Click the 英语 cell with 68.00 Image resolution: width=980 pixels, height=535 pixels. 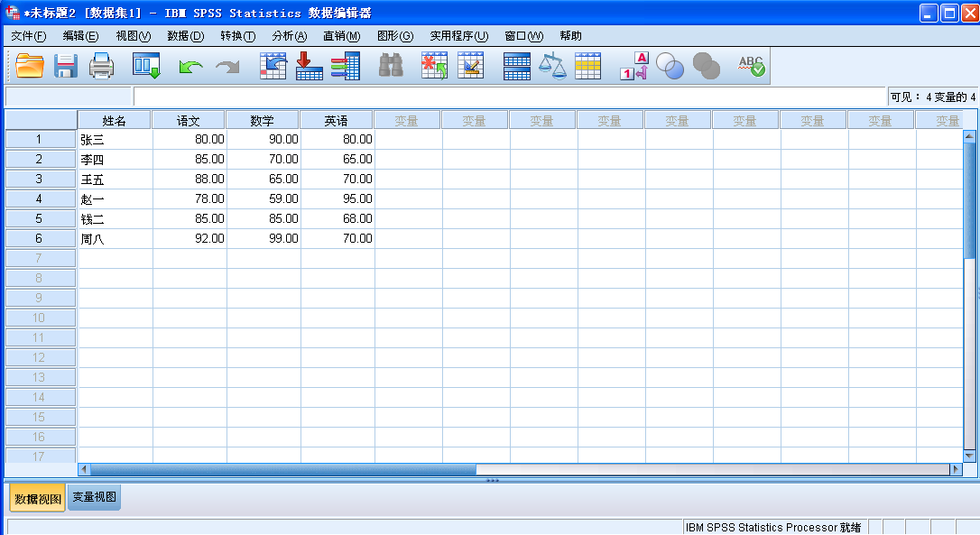click(x=337, y=218)
